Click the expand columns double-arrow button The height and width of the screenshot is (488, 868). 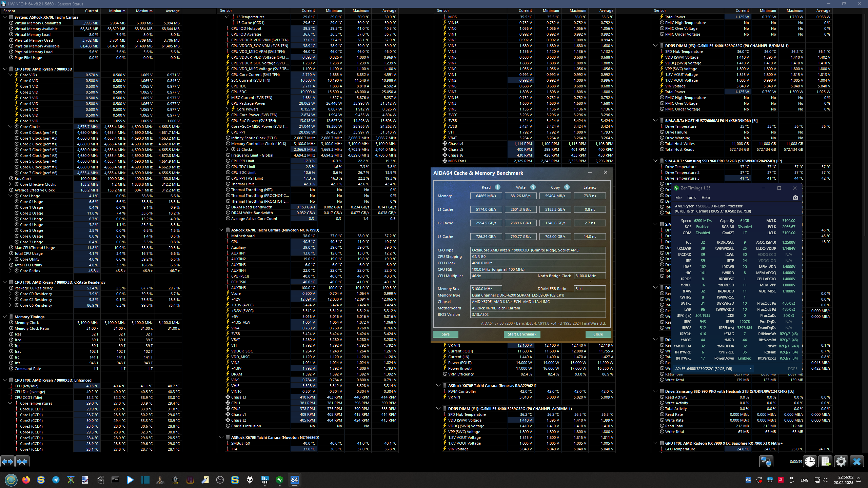pos(7,461)
